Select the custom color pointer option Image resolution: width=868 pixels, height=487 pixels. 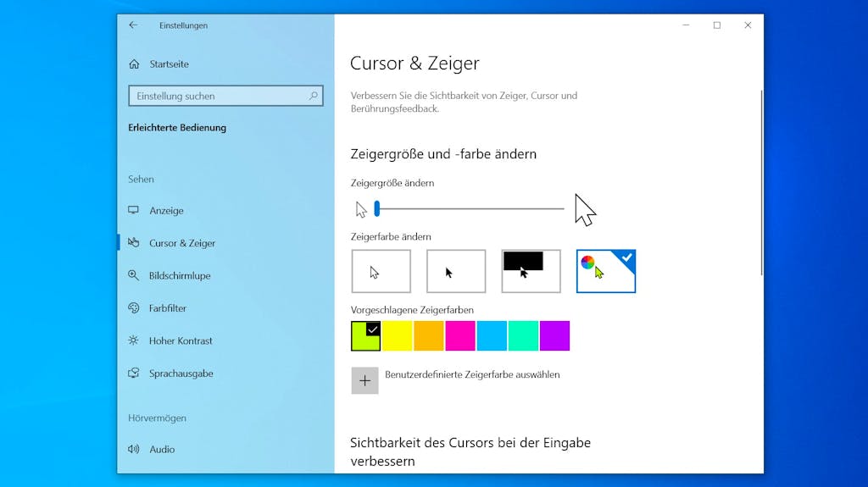point(606,271)
